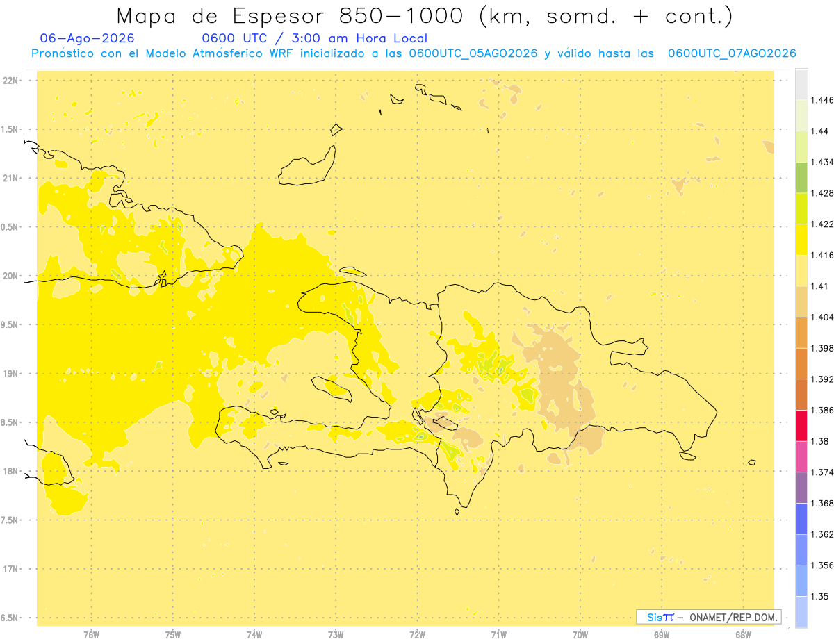This screenshot has width=834, height=644.
Task: Click the longitude axis label "76W"
Action: point(91,635)
